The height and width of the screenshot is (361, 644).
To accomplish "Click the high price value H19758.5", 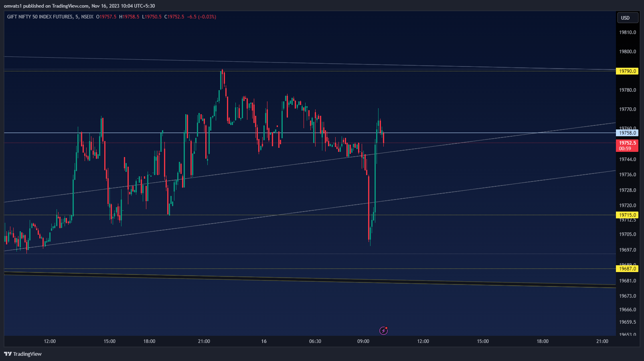I will [129, 17].
